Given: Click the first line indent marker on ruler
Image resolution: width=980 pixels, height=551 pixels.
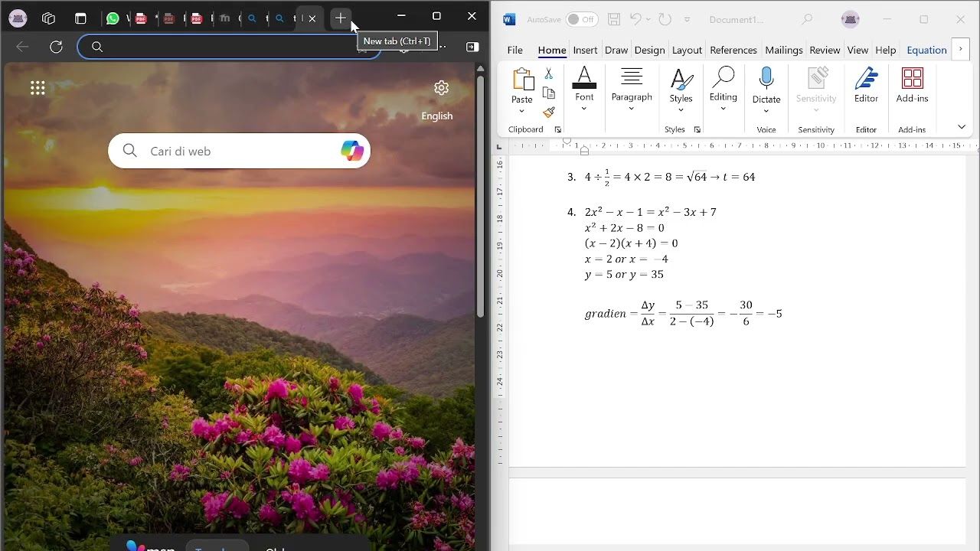Looking at the screenshot, I should (x=567, y=142).
